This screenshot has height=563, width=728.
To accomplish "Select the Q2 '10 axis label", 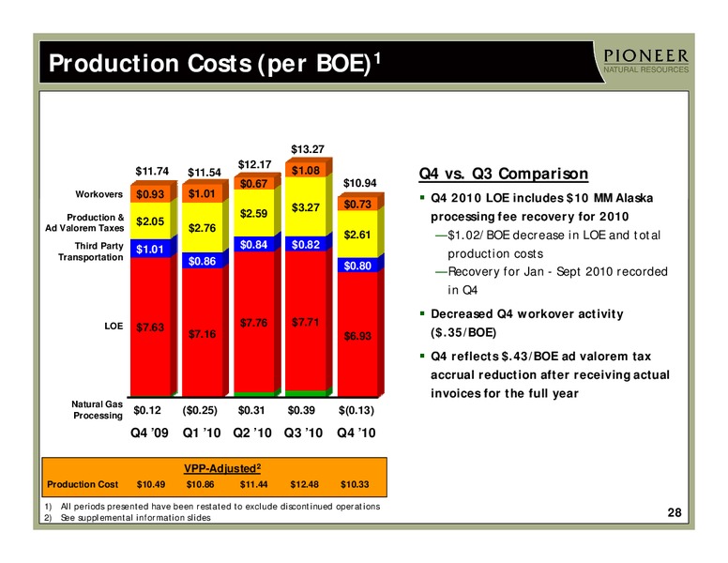I will (252, 433).
